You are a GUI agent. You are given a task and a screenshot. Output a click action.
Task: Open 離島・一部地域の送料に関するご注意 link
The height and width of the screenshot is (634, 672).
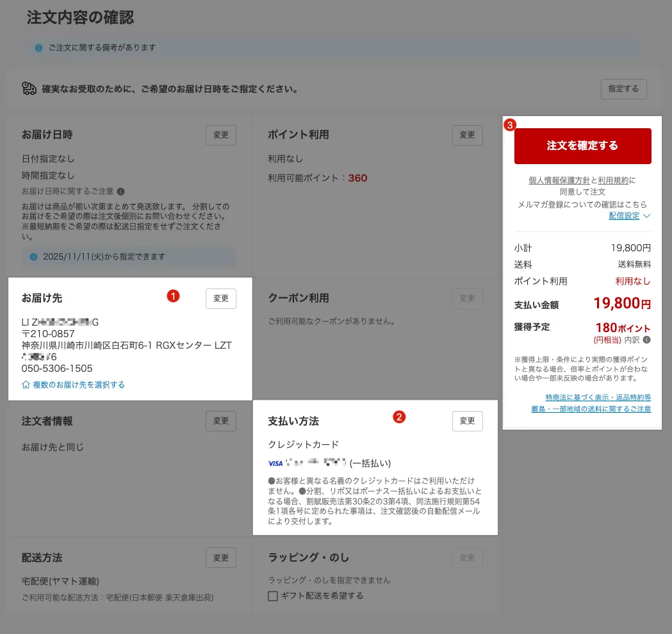tap(591, 409)
